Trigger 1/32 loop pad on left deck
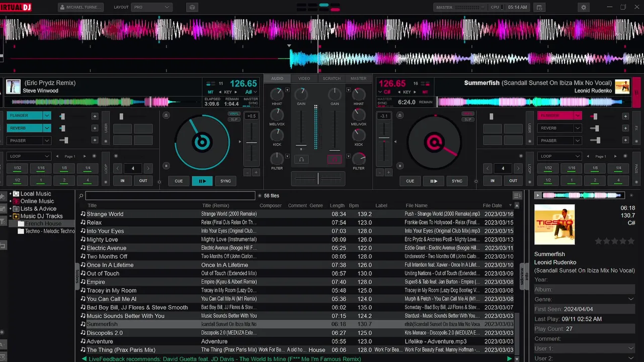Image resolution: width=644 pixels, height=362 pixels. (17, 168)
